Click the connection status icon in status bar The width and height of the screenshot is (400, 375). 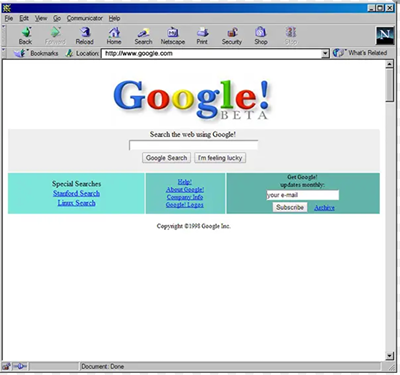pos(20,366)
